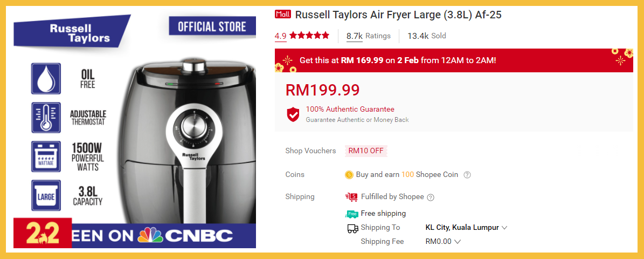Click the 4.9 rating score link

281,36
